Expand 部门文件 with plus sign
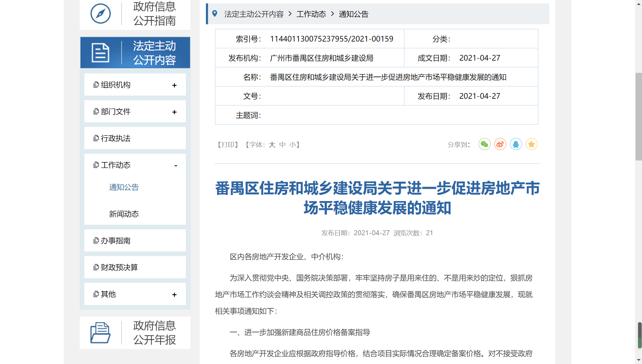The image size is (642, 364). tap(175, 112)
